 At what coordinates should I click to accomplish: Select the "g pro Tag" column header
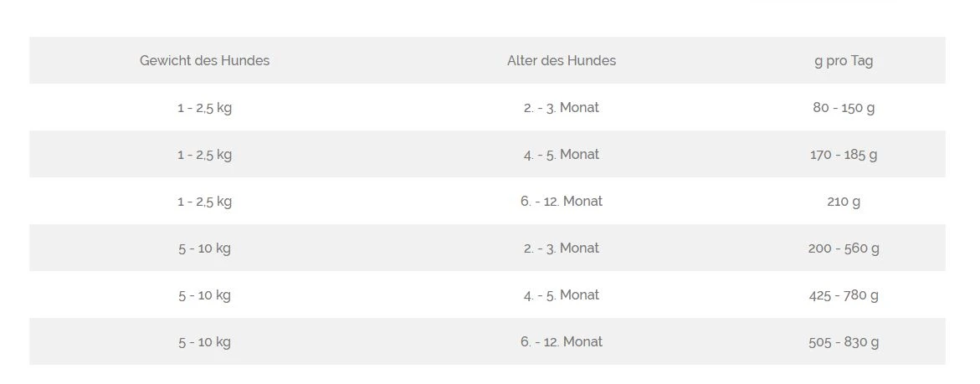pyautogui.click(x=843, y=60)
